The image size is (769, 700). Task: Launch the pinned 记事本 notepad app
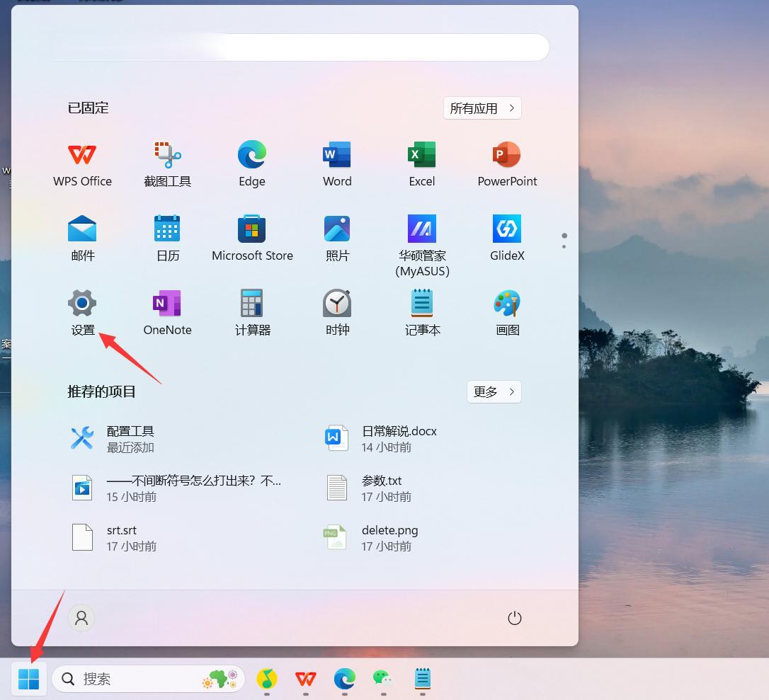(422, 314)
